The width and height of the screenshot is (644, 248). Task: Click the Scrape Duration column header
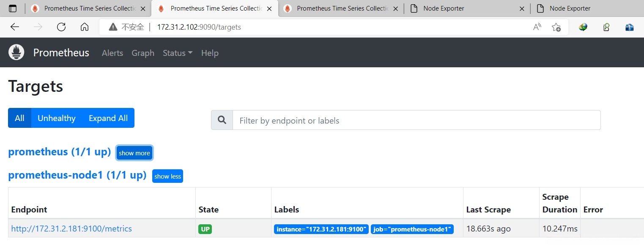click(x=560, y=203)
